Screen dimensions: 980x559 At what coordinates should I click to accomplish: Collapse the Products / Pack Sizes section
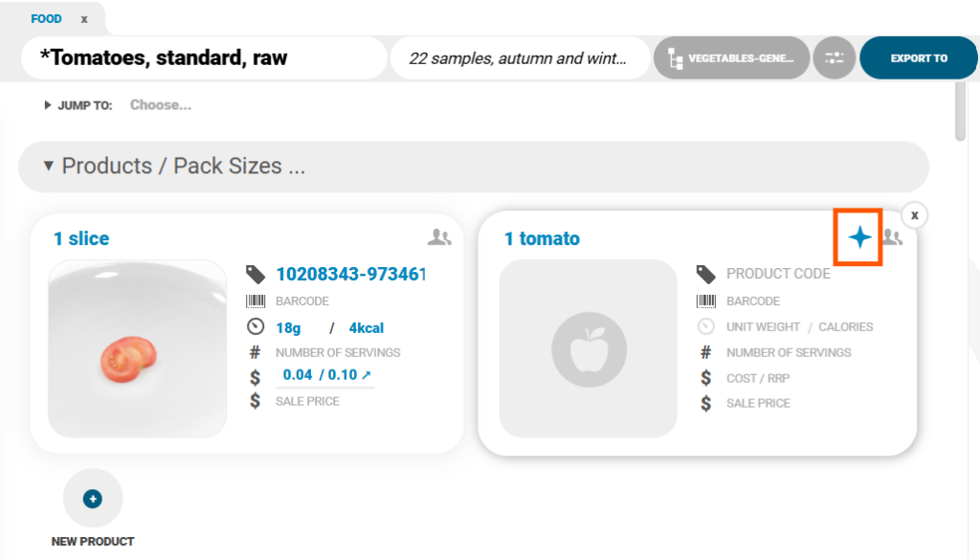coord(49,167)
